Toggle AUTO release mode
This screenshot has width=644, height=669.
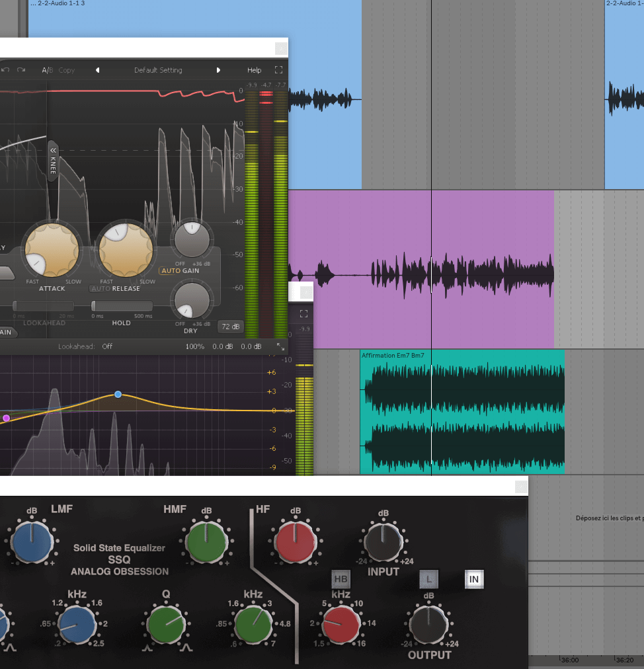point(101,288)
